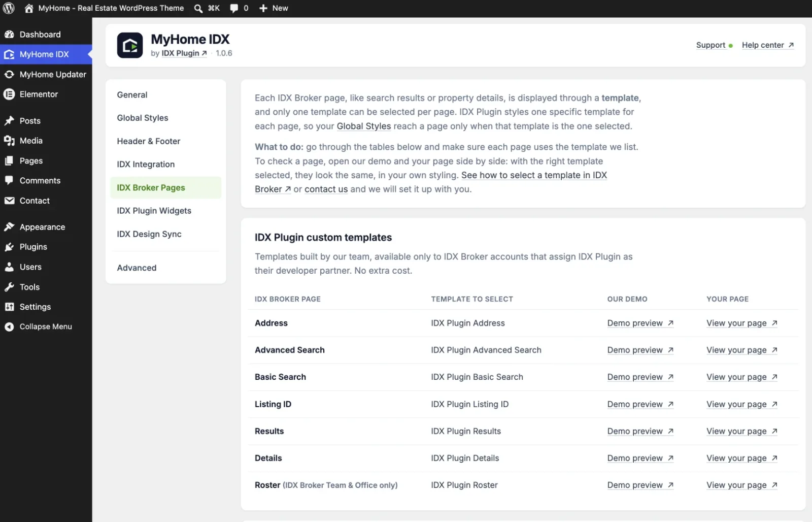Click the Tools wrench icon

point(9,287)
